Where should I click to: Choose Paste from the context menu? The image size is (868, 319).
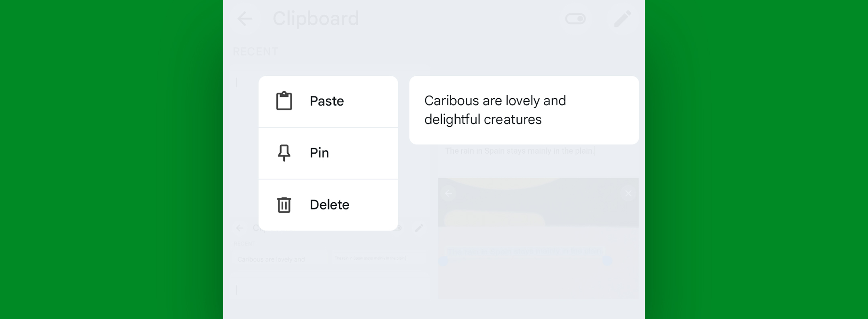pyautogui.click(x=327, y=101)
